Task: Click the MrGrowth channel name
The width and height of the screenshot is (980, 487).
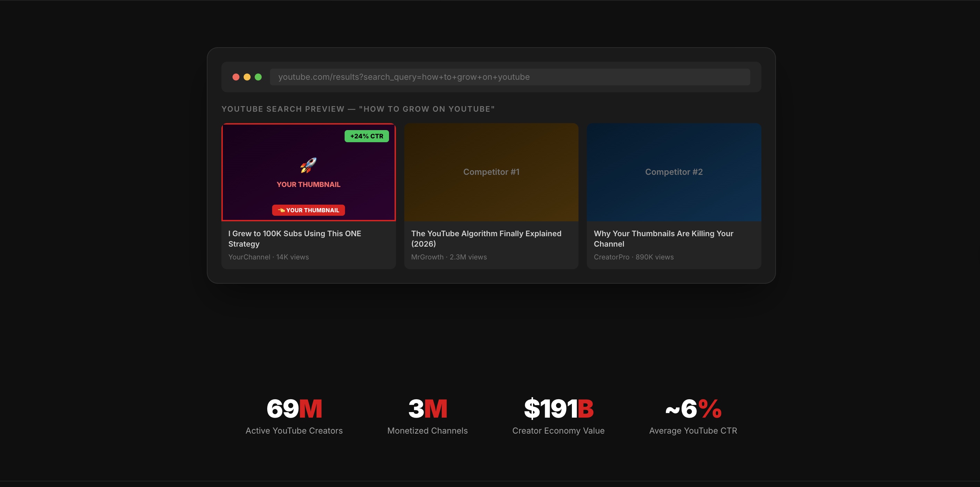Action: click(x=427, y=257)
